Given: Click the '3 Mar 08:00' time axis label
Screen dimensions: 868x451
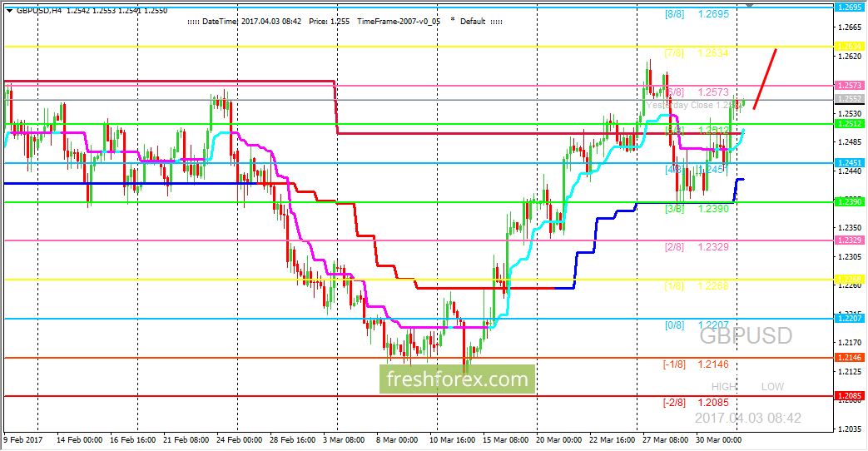Looking at the screenshot, I should [x=344, y=440].
